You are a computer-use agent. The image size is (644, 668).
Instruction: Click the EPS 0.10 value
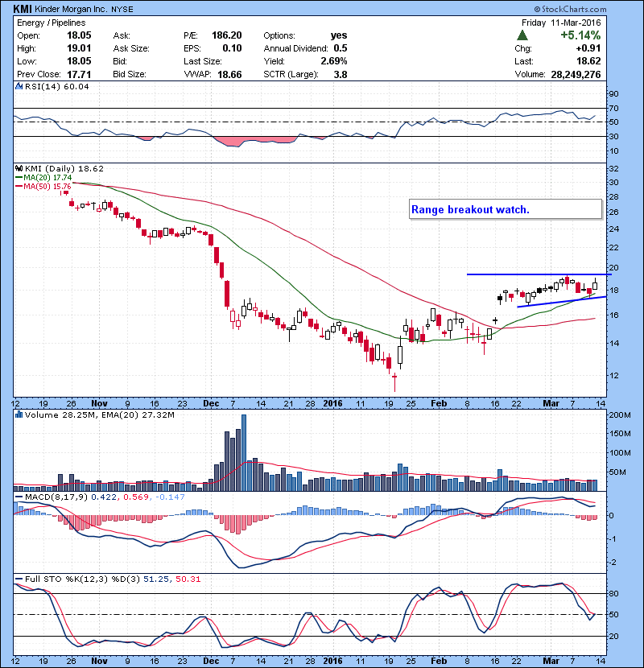(x=232, y=48)
